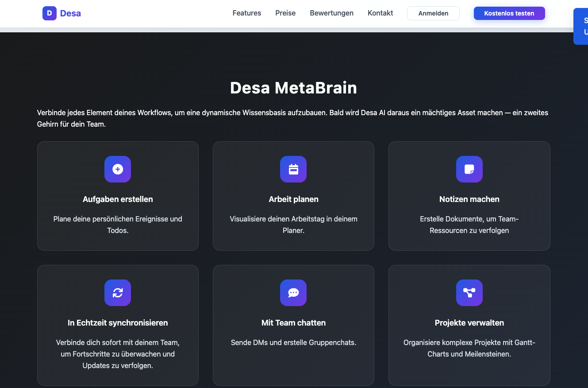Open the Features menu item
This screenshot has width=588, height=388.
tap(247, 13)
